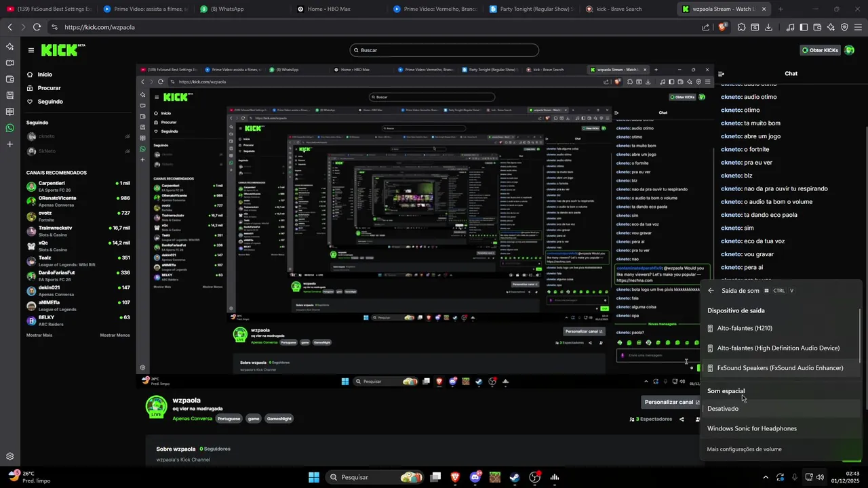
Task: Select Alto-falantes (H210) output device
Action: [x=781, y=328]
